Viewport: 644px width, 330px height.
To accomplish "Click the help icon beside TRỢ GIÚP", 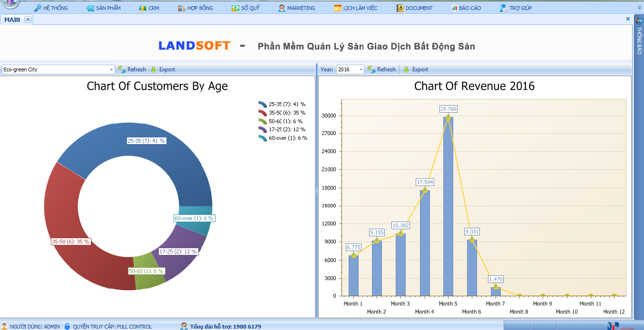I will (x=503, y=8).
